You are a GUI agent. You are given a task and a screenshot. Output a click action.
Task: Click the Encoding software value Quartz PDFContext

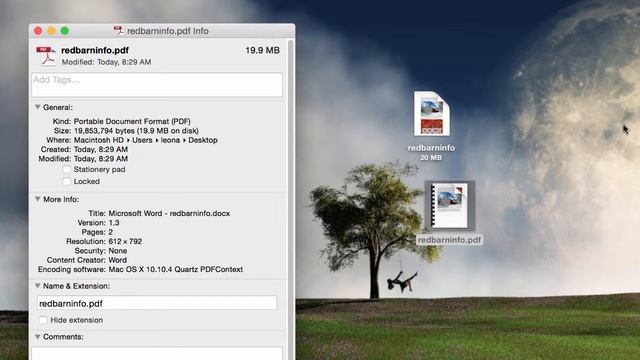[x=176, y=269]
